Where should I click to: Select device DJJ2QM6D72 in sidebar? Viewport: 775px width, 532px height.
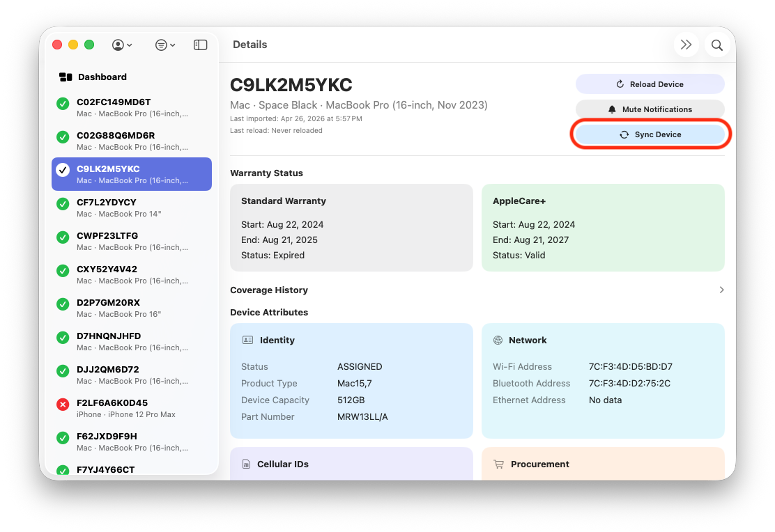(x=132, y=375)
